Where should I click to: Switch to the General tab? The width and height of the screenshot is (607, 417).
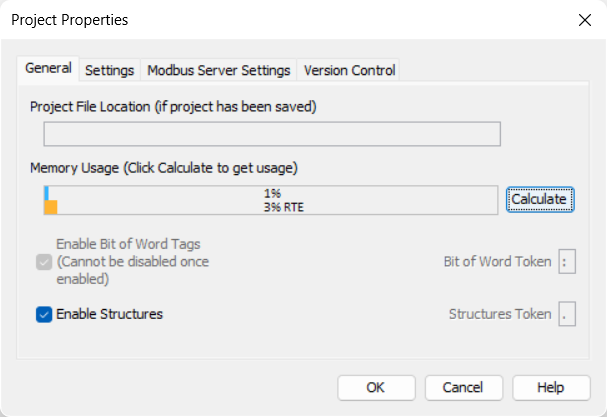coord(48,69)
